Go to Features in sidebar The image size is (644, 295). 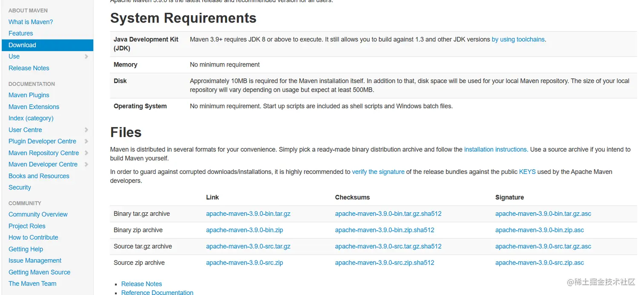(x=20, y=33)
